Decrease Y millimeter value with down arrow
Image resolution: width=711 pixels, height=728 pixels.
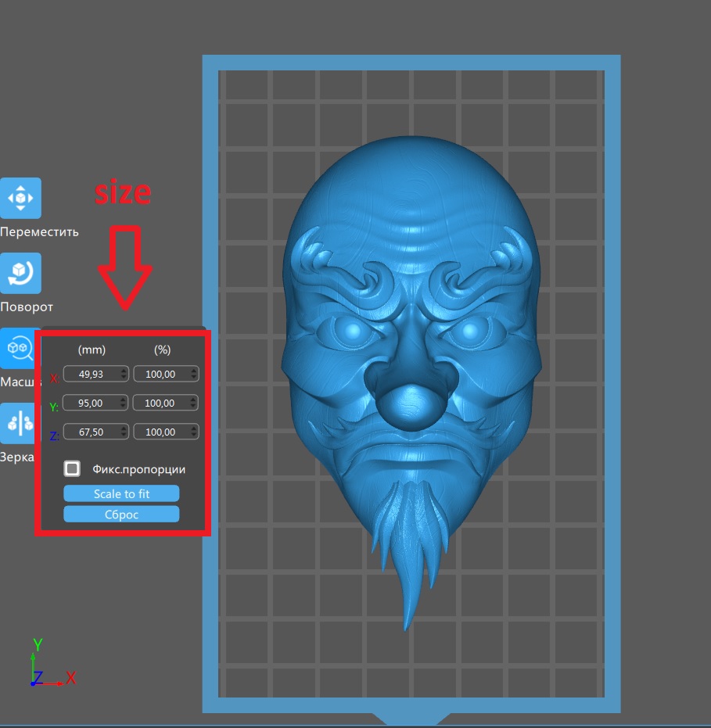[x=123, y=407]
